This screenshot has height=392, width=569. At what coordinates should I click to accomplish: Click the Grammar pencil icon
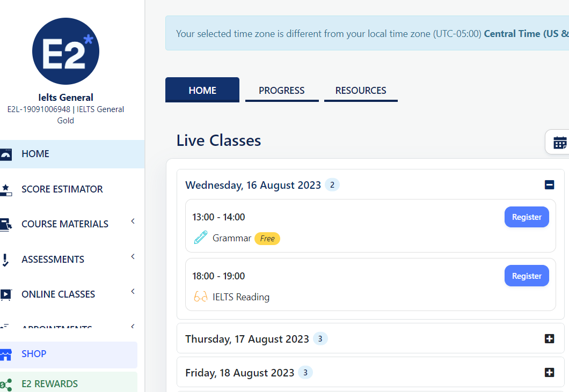[x=200, y=238]
